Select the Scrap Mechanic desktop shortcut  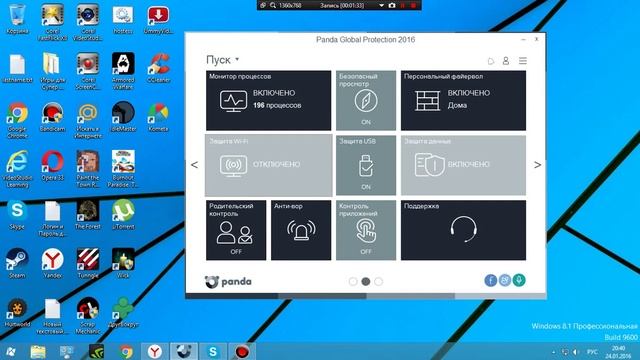(88, 316)
